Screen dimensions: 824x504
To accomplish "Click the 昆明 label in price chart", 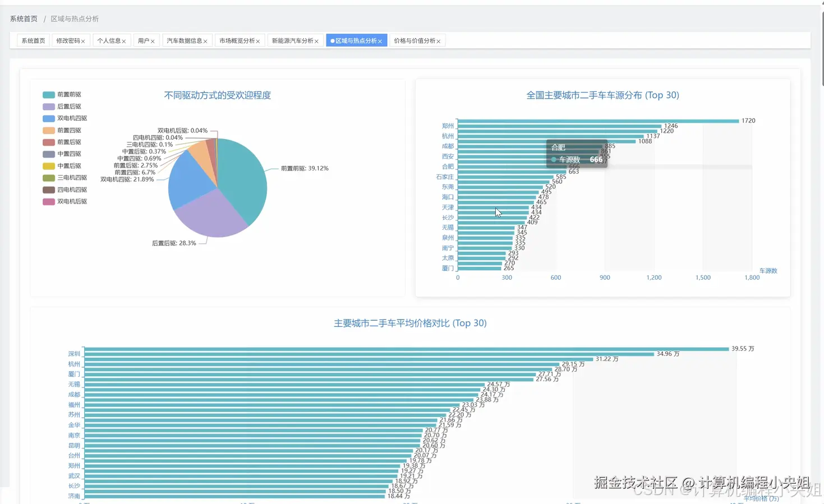I will [74, 446].
